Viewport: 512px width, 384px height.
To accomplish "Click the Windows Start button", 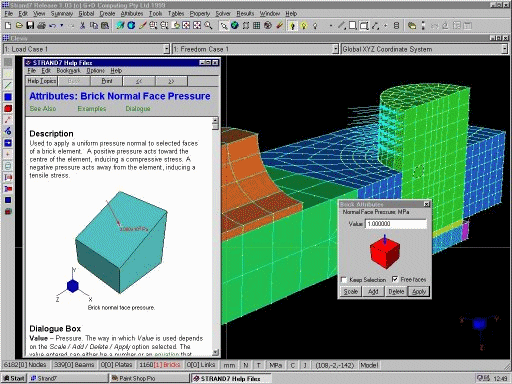I will tap(14, 378).
